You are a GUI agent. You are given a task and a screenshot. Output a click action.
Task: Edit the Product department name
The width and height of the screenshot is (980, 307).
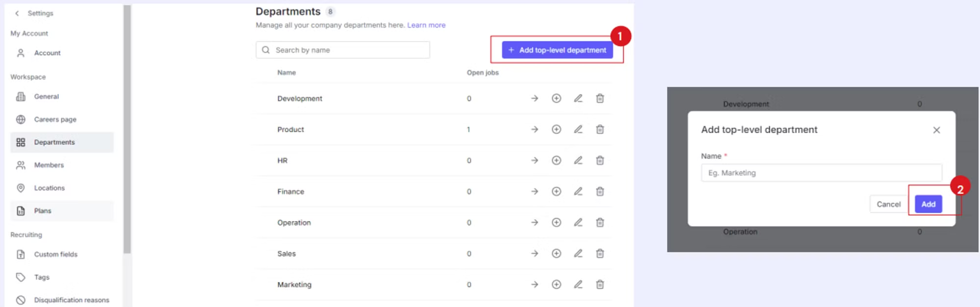tap(578, 129)
